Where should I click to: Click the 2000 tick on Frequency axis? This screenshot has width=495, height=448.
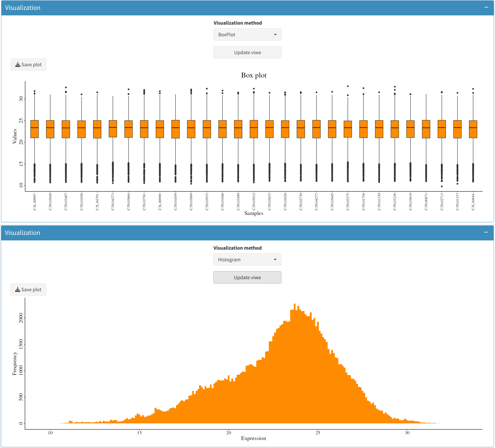click(x=21, y=318)
